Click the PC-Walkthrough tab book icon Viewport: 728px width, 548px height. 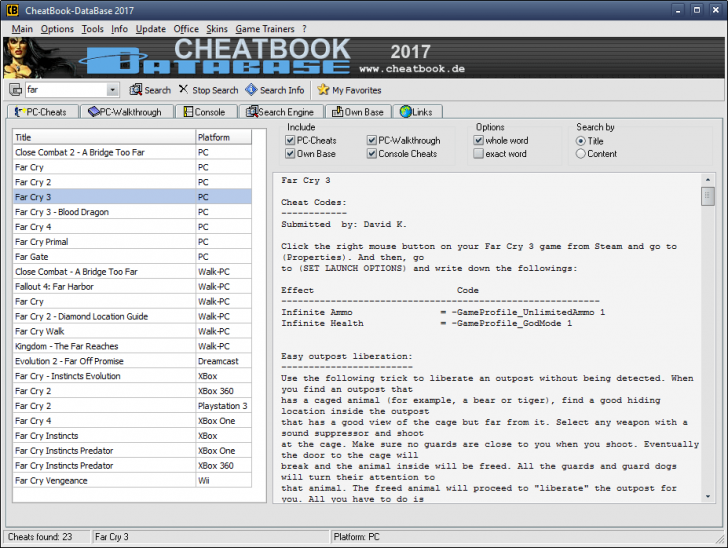tap(94, 112)
